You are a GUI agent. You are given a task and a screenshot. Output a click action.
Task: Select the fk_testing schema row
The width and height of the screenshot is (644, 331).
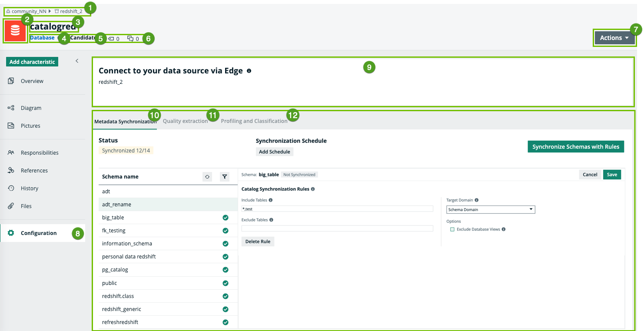[x=114, y=231]
